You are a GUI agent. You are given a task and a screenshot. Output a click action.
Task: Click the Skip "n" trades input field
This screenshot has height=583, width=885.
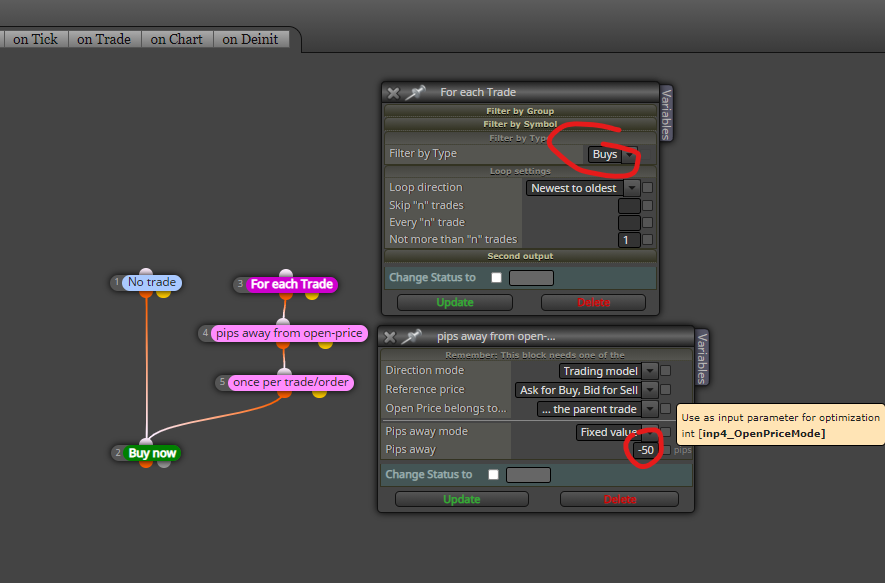[x=629, y=206]
